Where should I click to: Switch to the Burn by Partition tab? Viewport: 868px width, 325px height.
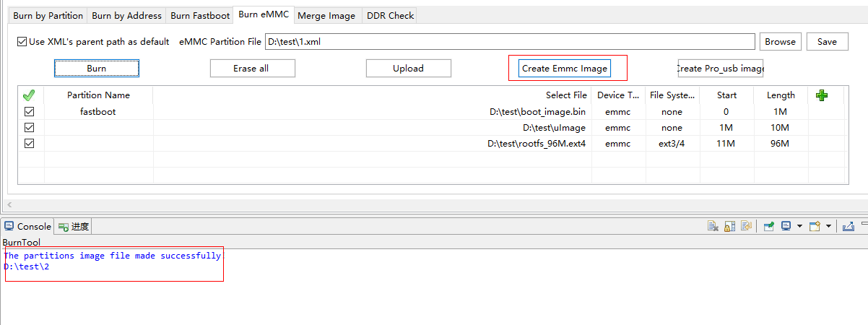click(x=48, y=15)
